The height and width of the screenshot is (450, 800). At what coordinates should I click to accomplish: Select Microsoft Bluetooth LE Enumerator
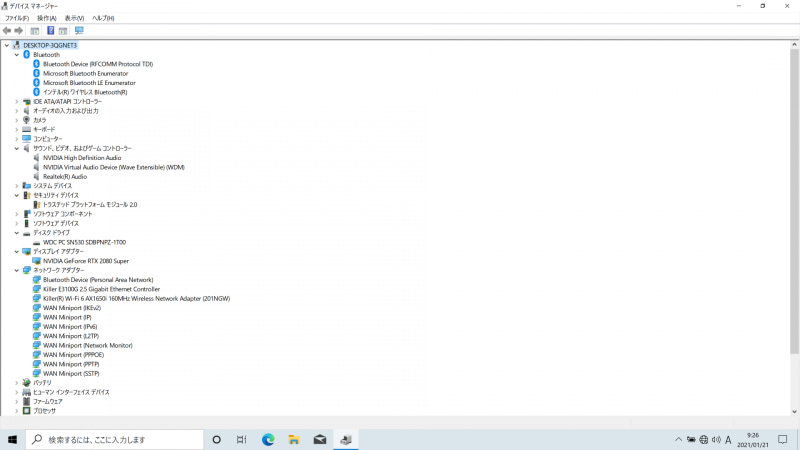pyautogui.click(x=89, y=83)
